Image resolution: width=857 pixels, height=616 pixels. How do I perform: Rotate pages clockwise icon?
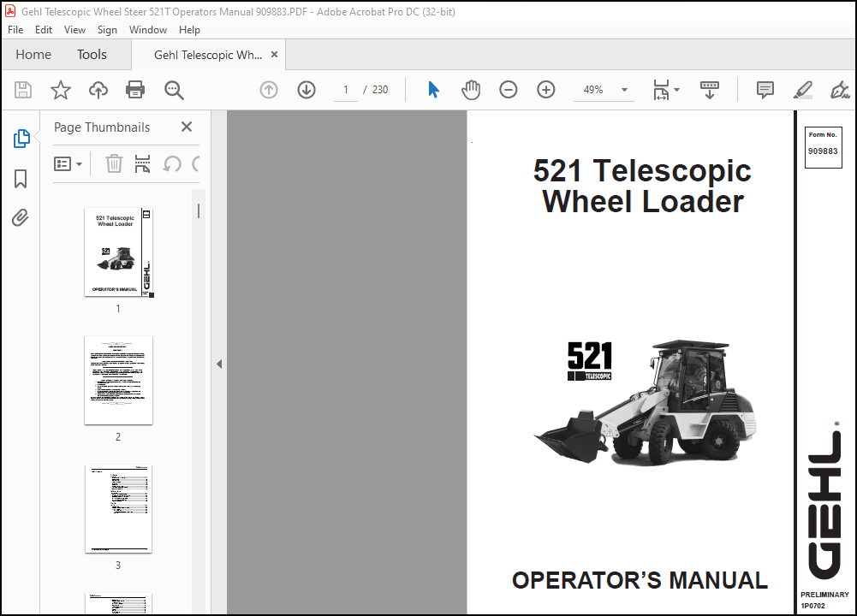196,163
